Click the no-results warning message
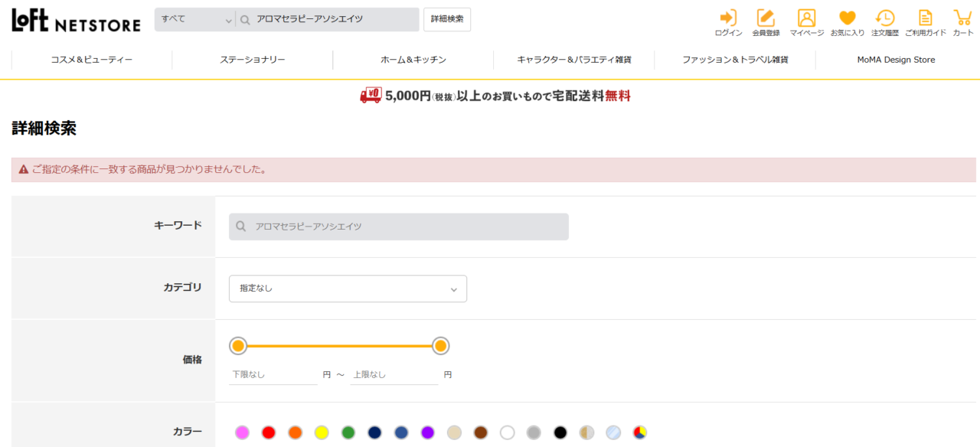The image size is (980, 447). coord(494,170)
